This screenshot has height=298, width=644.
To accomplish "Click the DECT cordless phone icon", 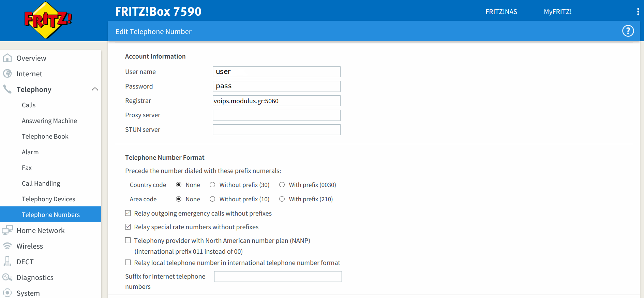I will click(x=7, y=262).
